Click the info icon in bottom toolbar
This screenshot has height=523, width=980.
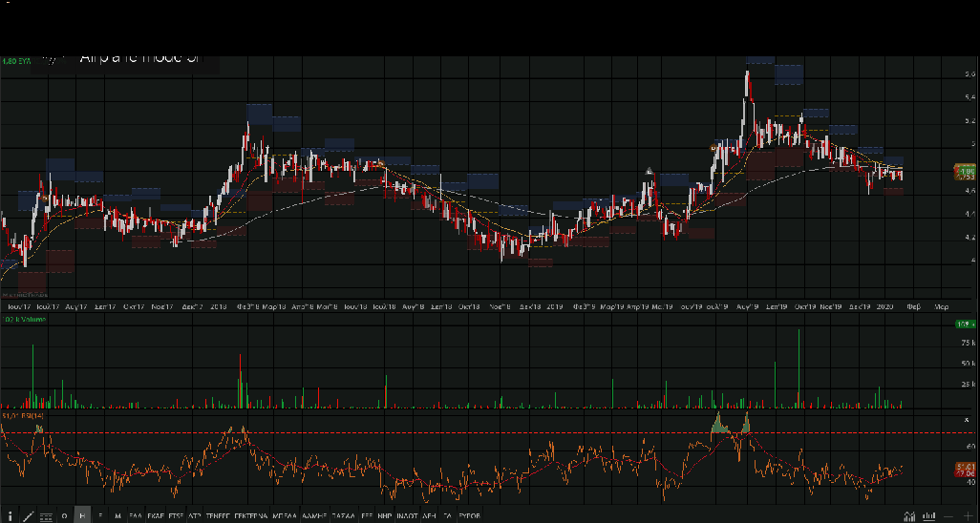10,515
